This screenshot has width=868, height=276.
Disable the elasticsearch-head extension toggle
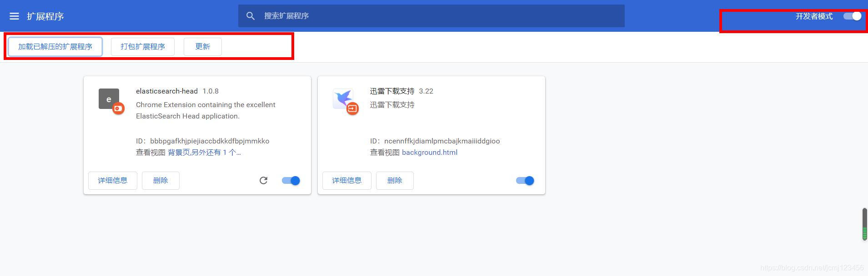(291, 181)
